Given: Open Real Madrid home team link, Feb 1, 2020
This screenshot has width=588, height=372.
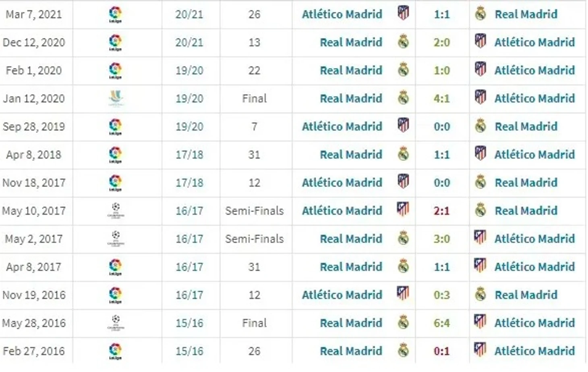Looking at the screenshot, I should coord(351,71).
